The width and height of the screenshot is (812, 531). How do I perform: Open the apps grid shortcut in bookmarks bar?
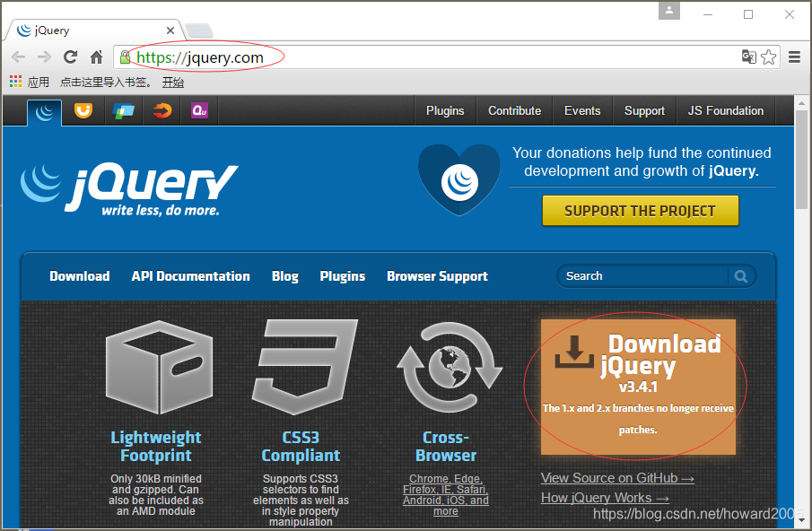coord(15,82)
